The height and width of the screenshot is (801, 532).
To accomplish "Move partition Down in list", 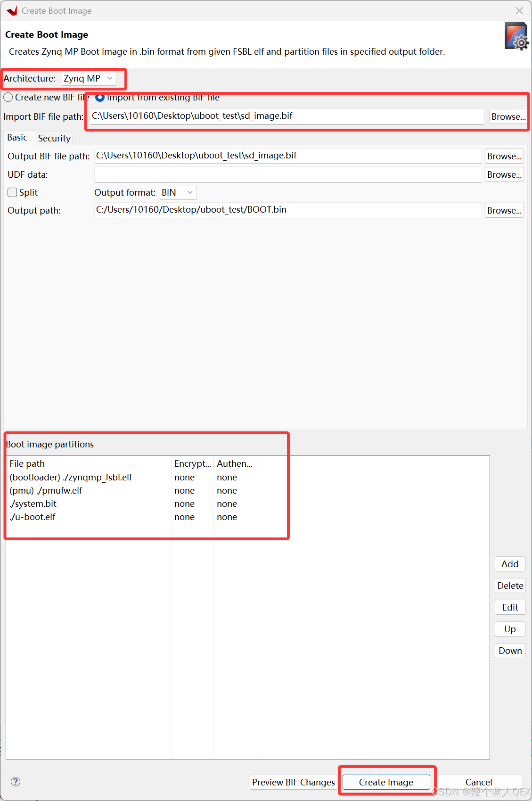I will point(510,651).
